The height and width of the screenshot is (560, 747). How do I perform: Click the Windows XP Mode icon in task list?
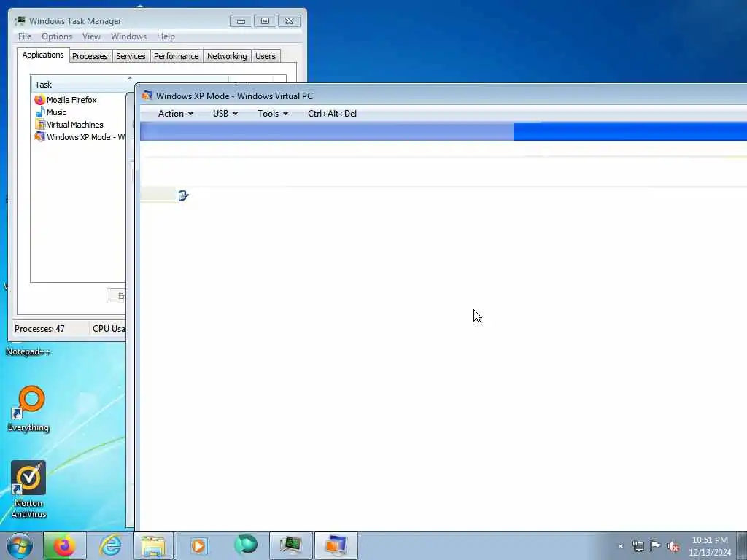click(x=39, y=136)
